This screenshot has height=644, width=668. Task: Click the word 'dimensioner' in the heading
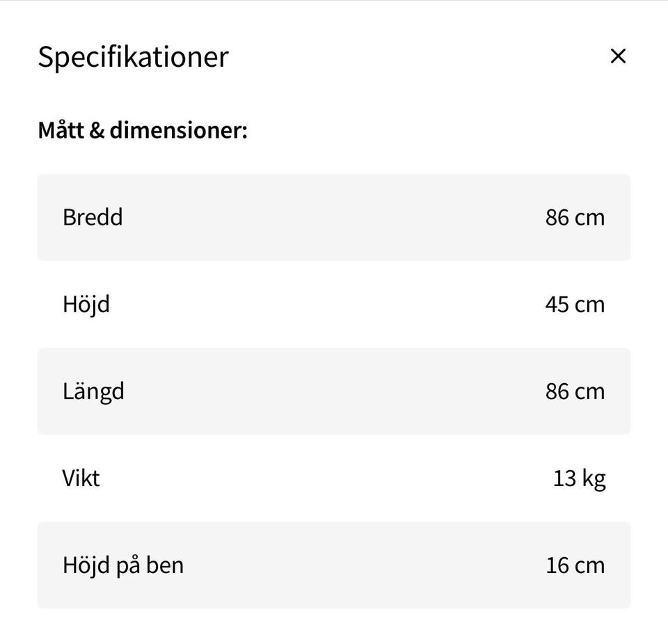pos(177,130)
